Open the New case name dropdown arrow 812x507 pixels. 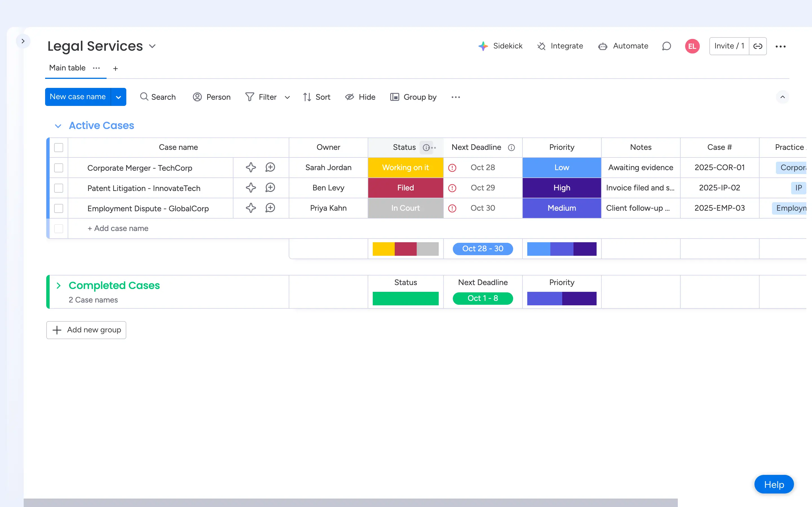pyautogui.click(x=118, y=97)
